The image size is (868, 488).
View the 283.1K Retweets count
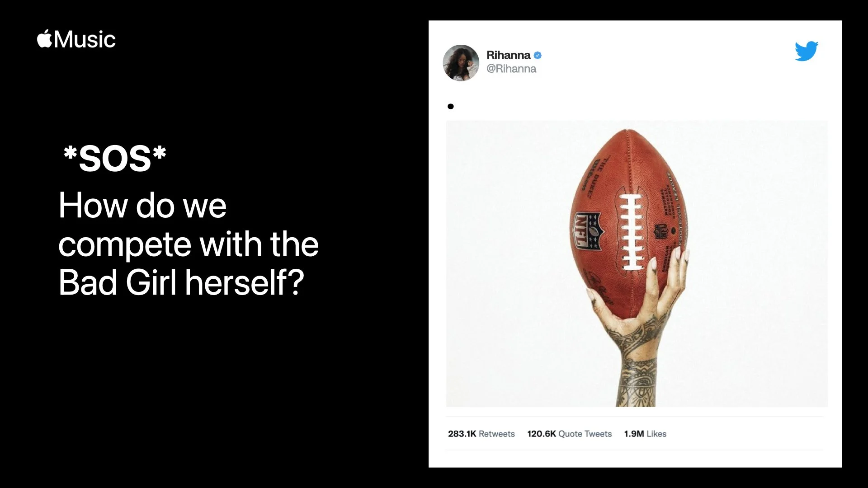[x=481, y=434]
